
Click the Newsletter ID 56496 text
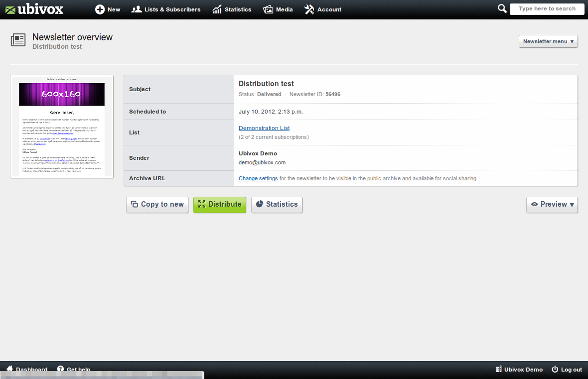315,95
